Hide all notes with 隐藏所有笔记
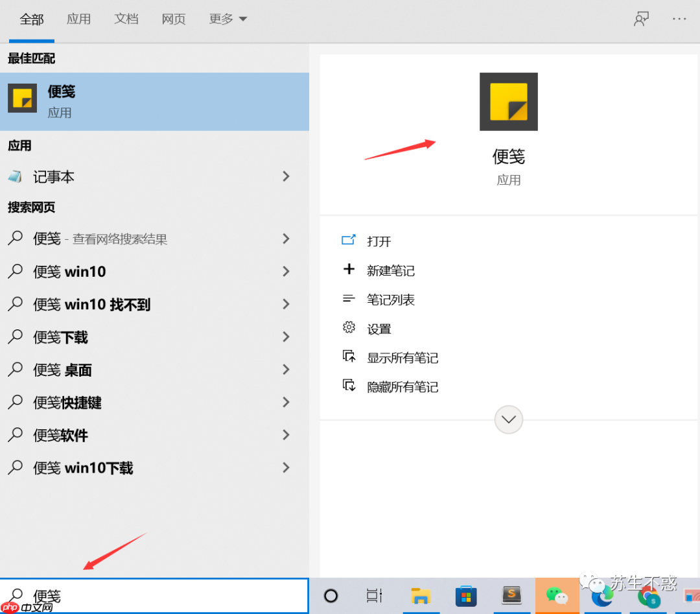Screen dimensions: 700x614 (401, 386)
